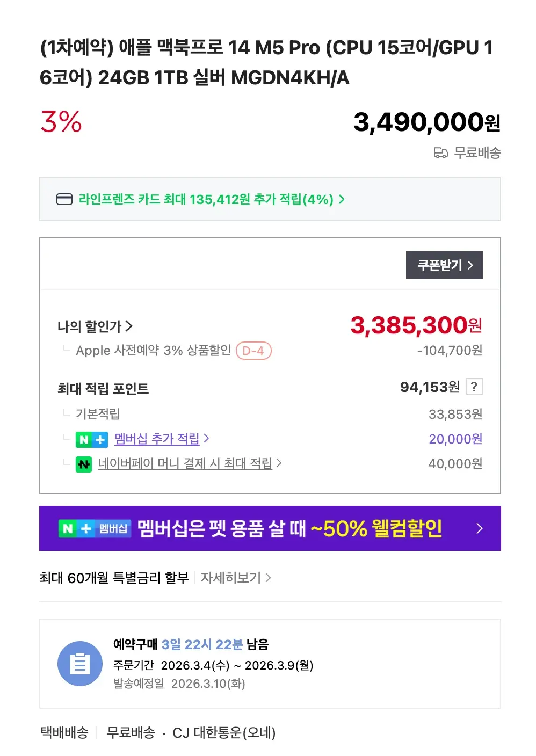536x756 pixels.
Task: Click the 택배배송 delivery label
Action: [64, 732]
